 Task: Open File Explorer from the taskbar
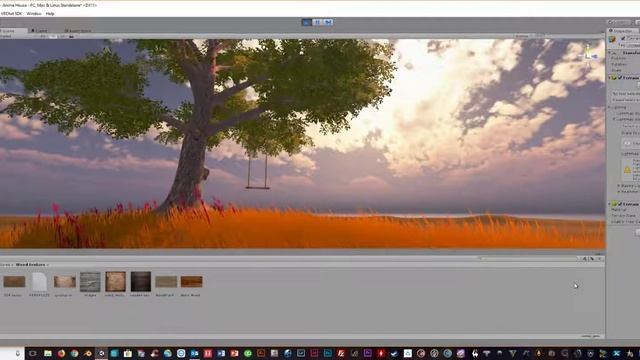point(48,353)
